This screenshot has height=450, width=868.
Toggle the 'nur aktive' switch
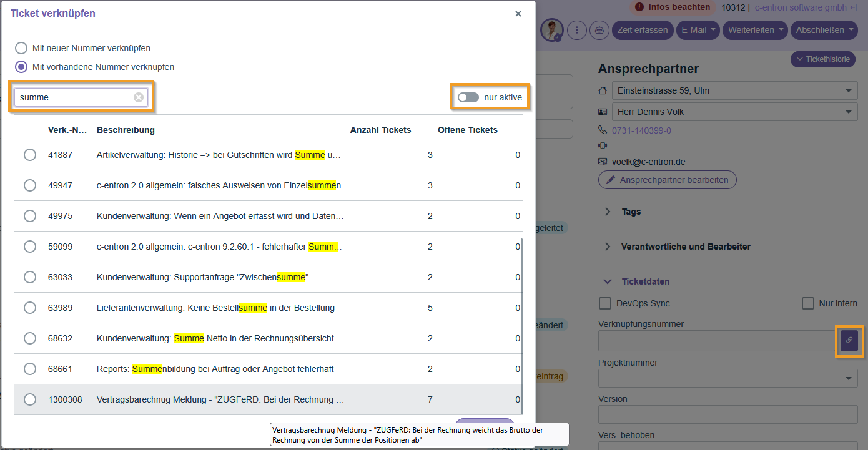click(468, 97)
